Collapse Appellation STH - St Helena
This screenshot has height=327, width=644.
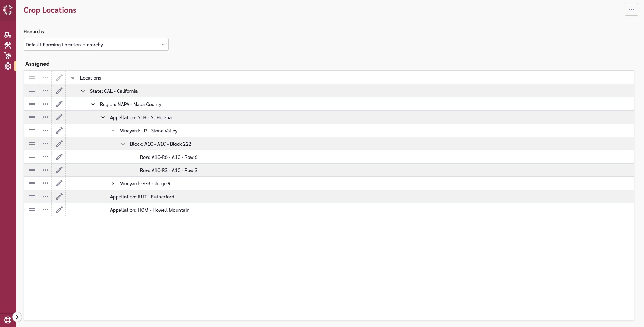[x=103, y=117]
